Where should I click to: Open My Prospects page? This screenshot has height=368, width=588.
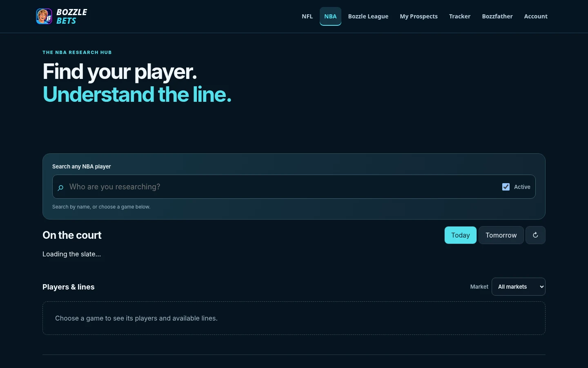pyautogui.click(x=419, y=16)
